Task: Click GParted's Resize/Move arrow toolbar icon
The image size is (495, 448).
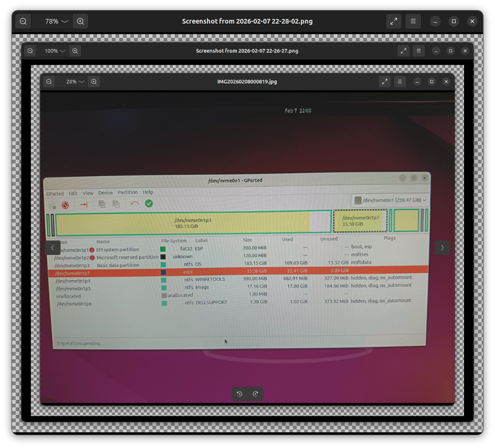Action: 84,204
